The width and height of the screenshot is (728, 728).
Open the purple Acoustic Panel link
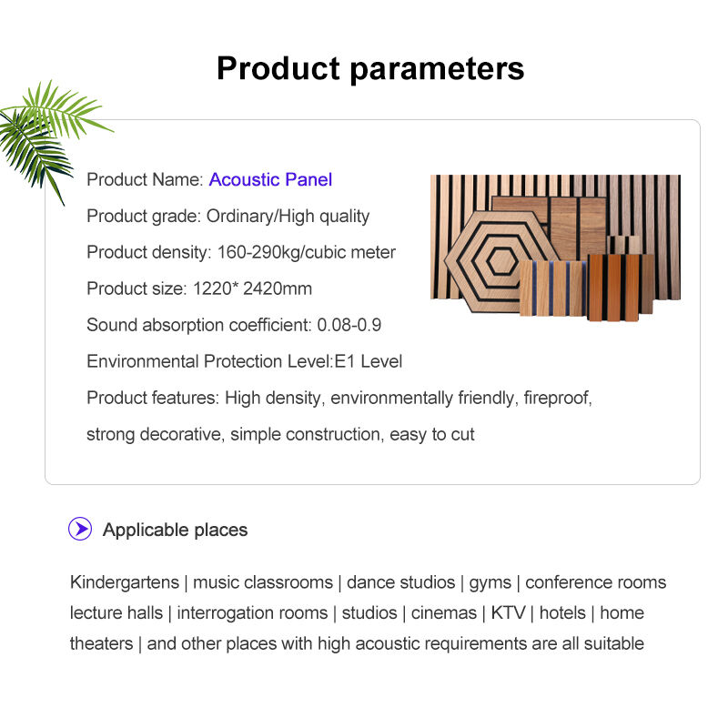(x=270, y=179)
